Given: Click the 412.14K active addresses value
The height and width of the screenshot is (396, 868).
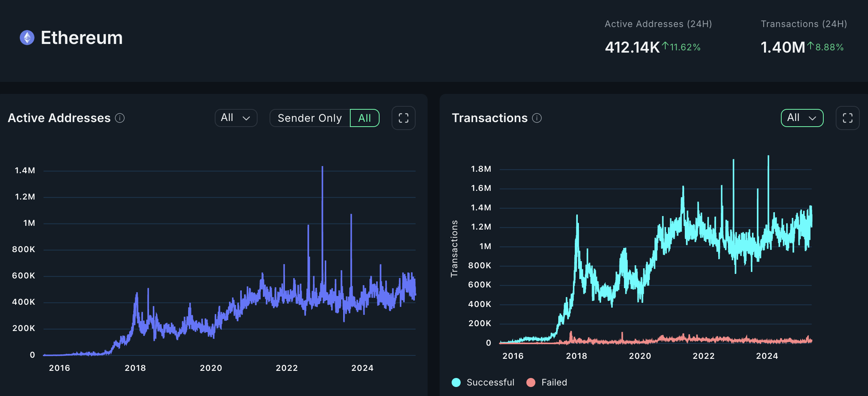Looking at the screenshot, I should tap(632, 47).
